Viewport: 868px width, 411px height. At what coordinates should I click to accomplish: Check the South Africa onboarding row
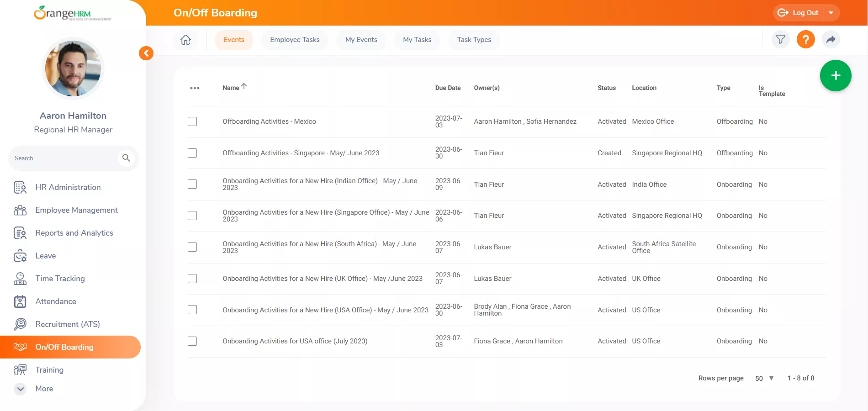[x=192, y=247]
